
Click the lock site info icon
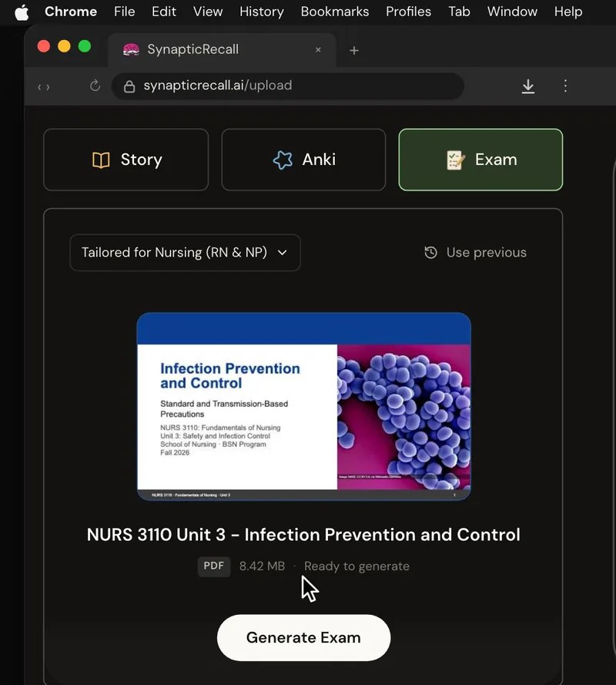tap(129, 86)
